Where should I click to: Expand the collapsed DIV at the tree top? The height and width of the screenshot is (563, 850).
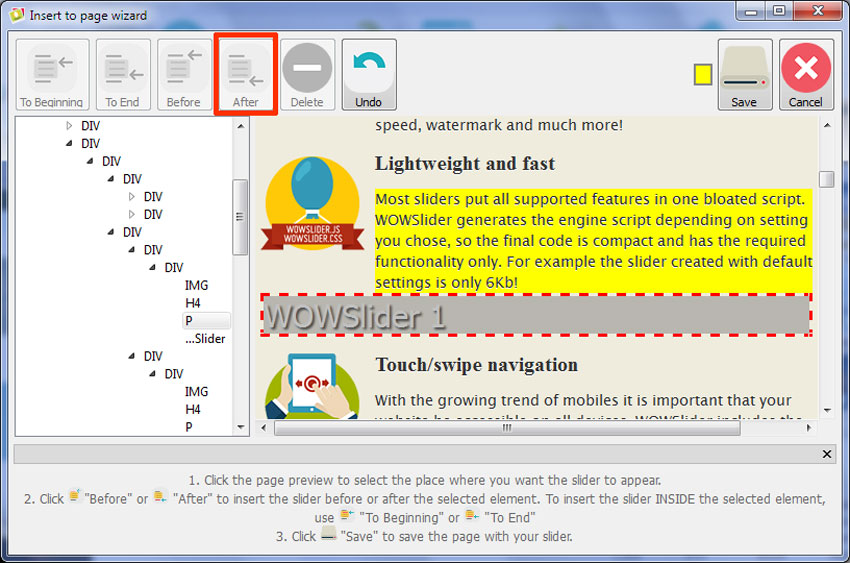pyautogui.click(x=69, y=126)
